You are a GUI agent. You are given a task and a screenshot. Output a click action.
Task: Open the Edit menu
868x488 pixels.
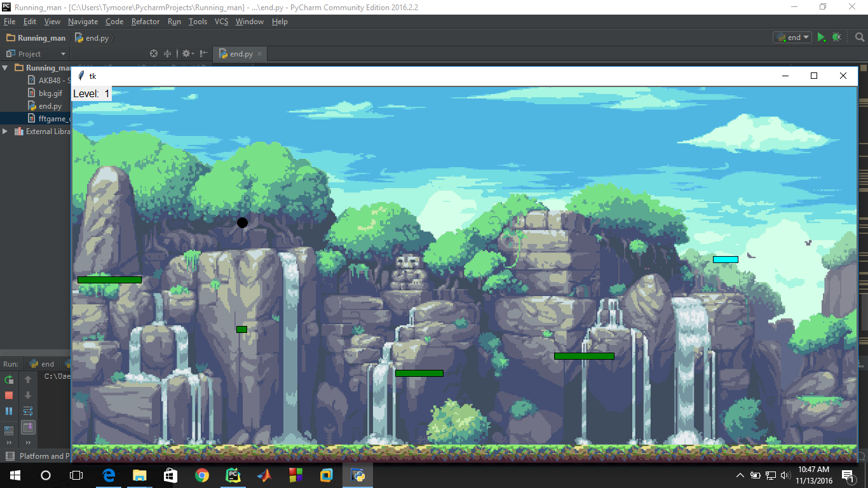[x=30, y=22]
